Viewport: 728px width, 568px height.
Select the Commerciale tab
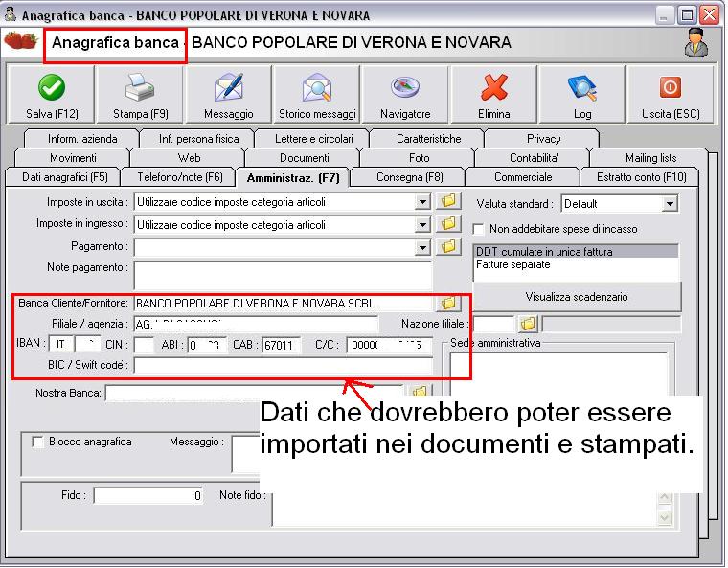(x=523, y=177)
